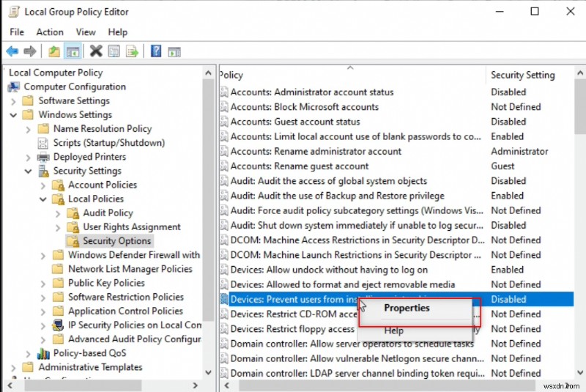The image size is (586, 392).
Task: Open the Help question mark icon
Action: pos(156,51)
